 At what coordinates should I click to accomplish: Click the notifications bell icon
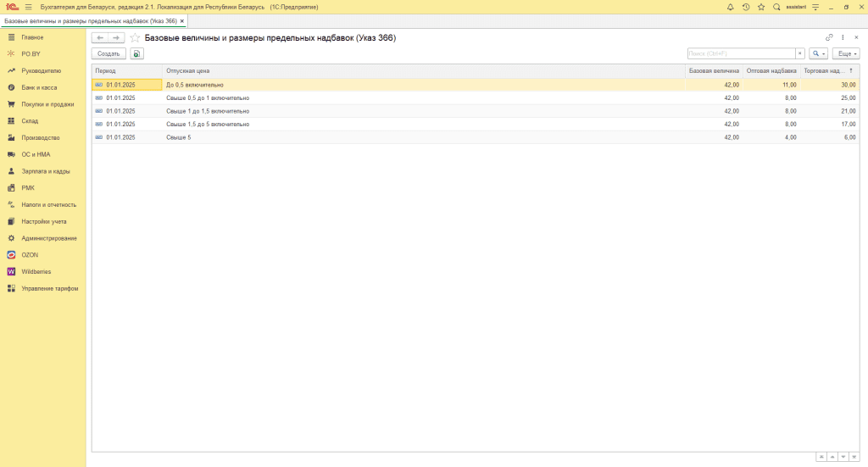(x=731, y=7)
